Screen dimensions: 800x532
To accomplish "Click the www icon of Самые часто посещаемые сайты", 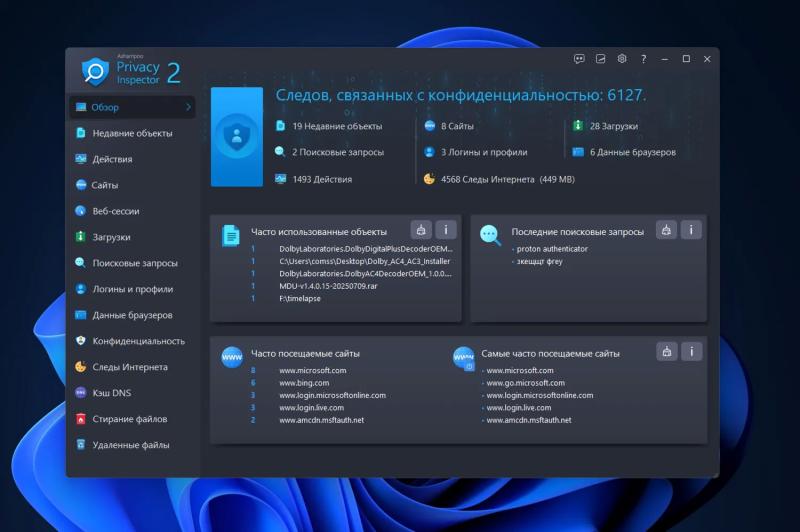I will (464, 358).
